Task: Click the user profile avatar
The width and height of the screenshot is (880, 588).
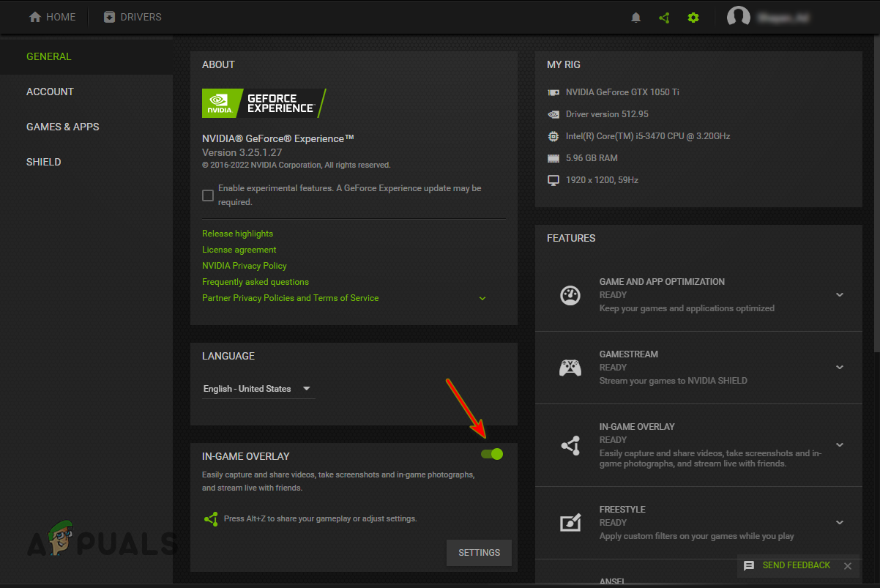Action: pyautogui.click(x=739, y=16)
